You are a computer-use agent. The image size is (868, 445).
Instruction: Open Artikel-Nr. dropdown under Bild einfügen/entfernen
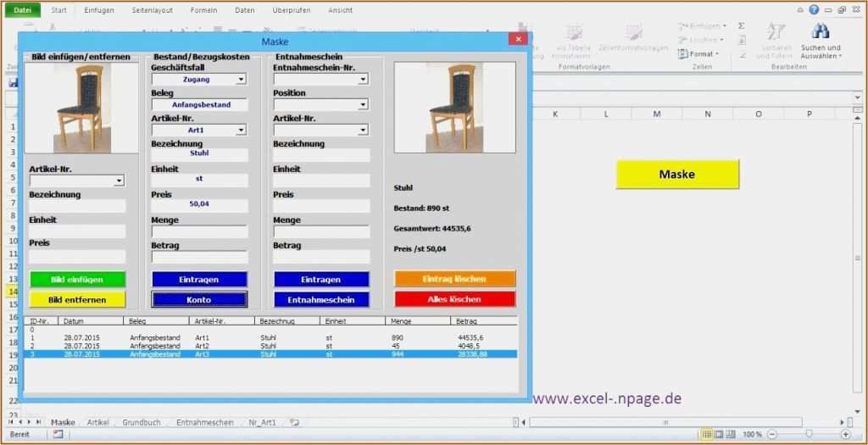point(119,181)
